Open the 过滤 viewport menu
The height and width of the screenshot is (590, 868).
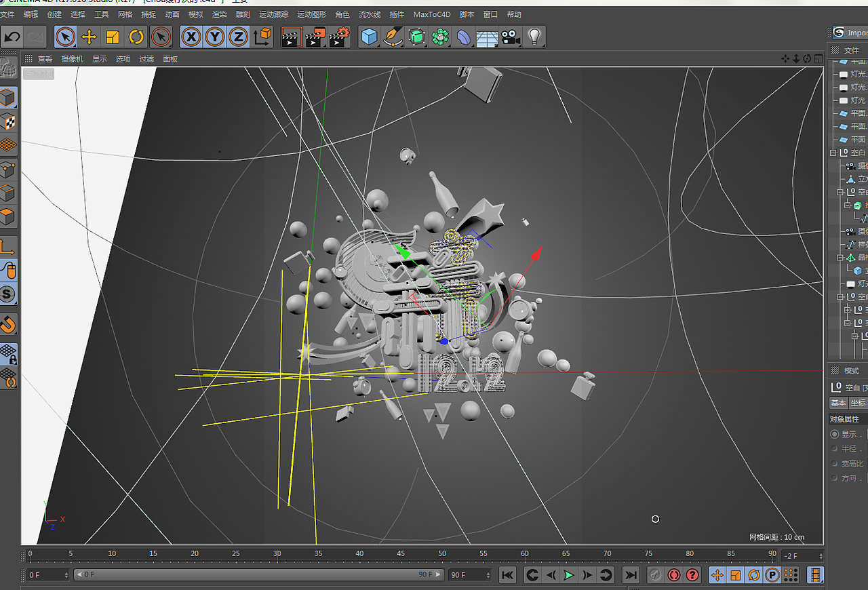coord(146,59)
